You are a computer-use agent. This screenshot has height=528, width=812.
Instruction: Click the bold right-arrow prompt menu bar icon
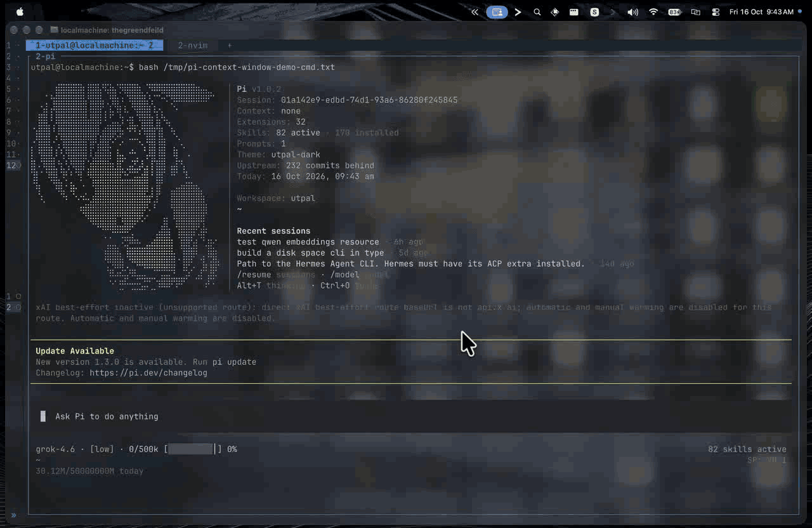point(518,12)
